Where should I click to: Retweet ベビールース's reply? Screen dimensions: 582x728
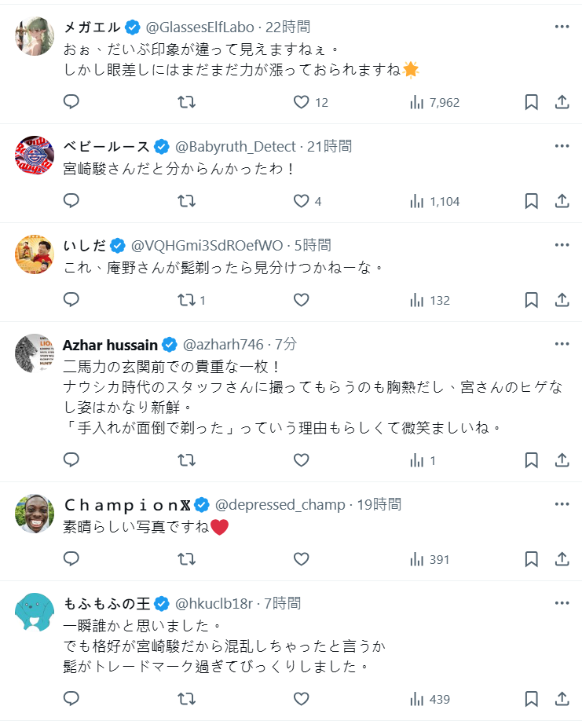[187, 201]
